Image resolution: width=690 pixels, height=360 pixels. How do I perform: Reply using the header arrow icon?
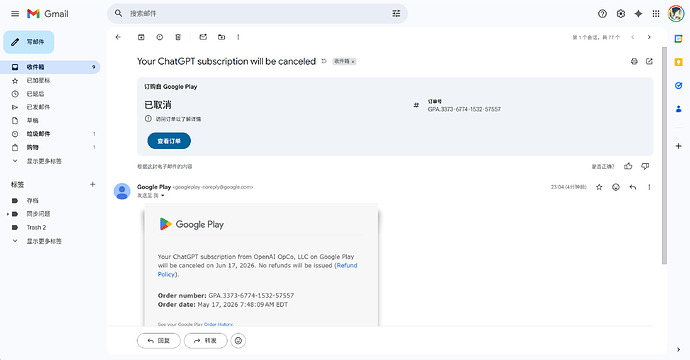(x=633, y=187)
